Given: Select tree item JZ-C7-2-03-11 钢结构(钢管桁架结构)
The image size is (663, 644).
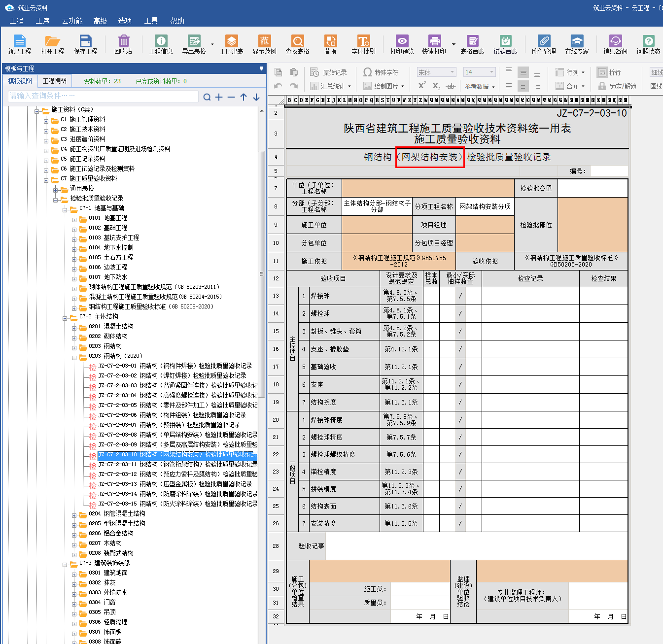Looking at the screenshot, I should (x=178, y=464).
